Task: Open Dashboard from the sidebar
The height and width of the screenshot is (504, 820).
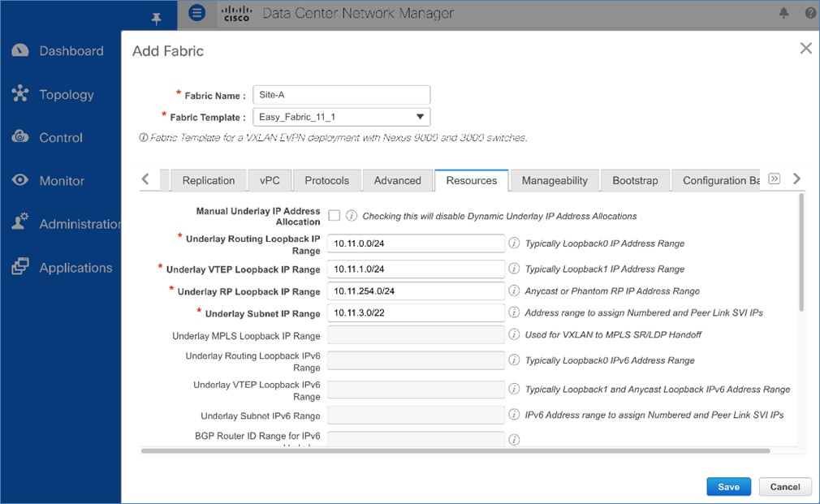Action: coord(71,50)
